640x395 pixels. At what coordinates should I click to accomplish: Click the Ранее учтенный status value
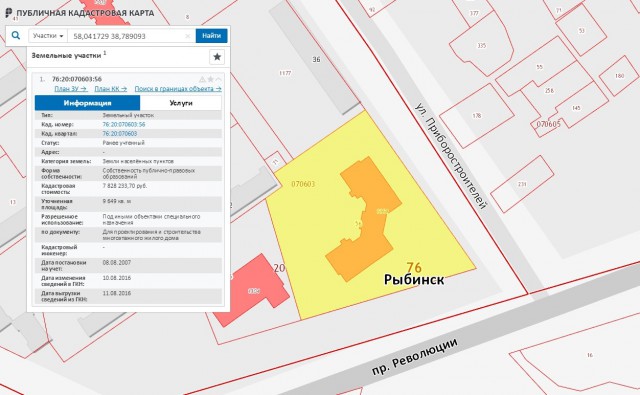(123, 143)
